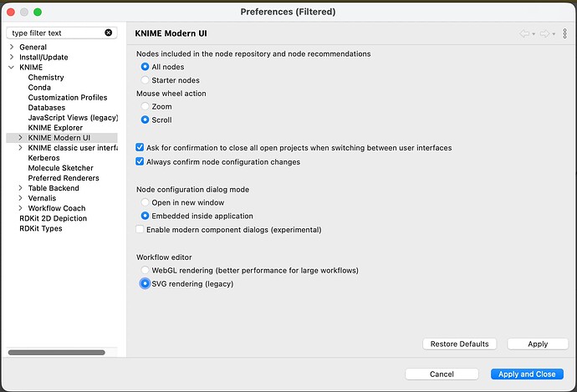Click the forward navigation arrow icon

pyautogui.click(x=544, y=33)
